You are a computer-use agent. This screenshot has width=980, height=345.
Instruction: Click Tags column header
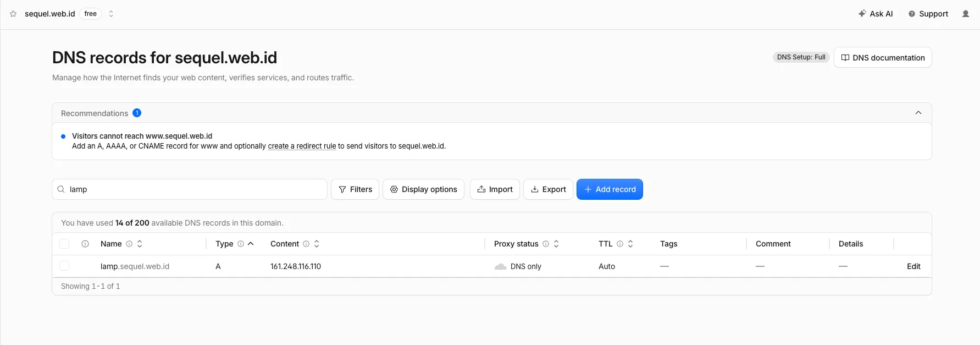[668, 244]
